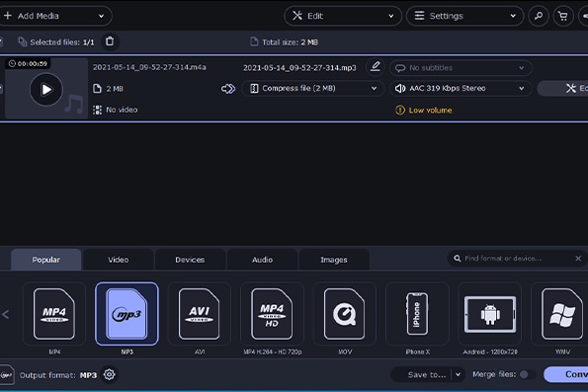Switch to the Popular tab

[x=45, y=260]
